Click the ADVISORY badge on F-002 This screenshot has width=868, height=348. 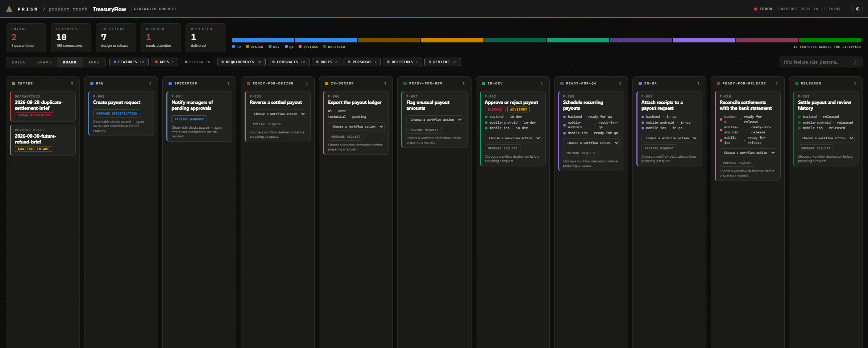click(x=519, y=109)
